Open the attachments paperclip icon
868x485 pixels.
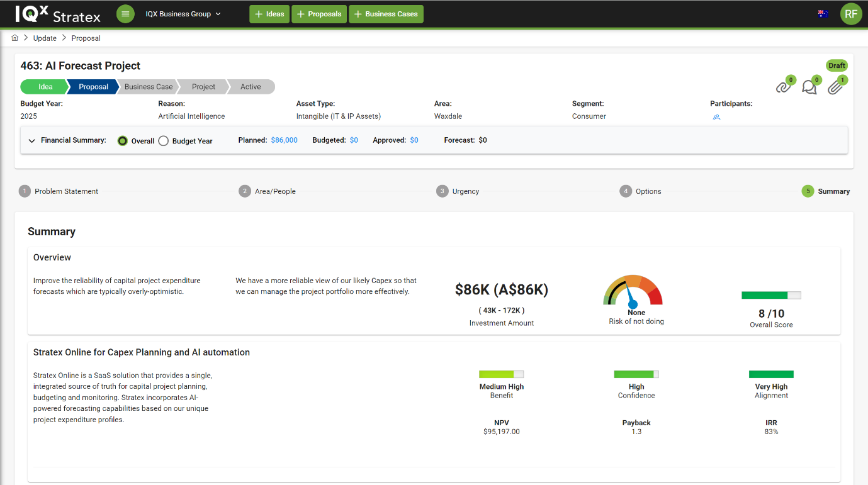pos(836,86)
